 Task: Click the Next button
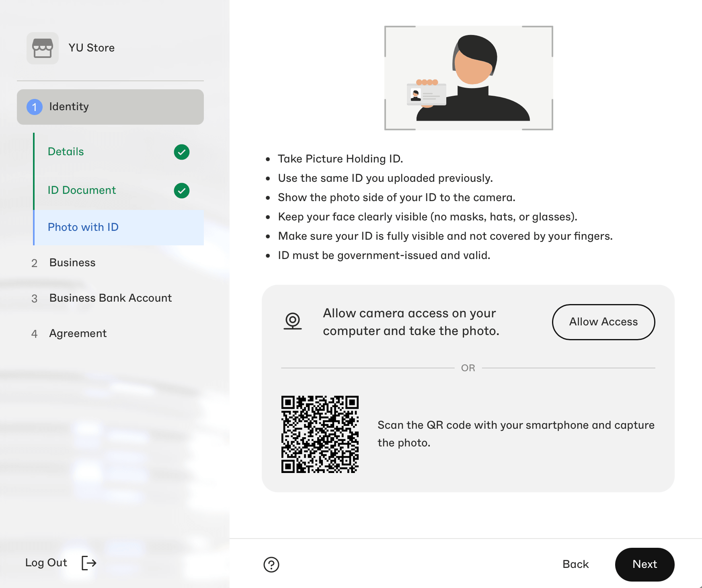[645, 565]
